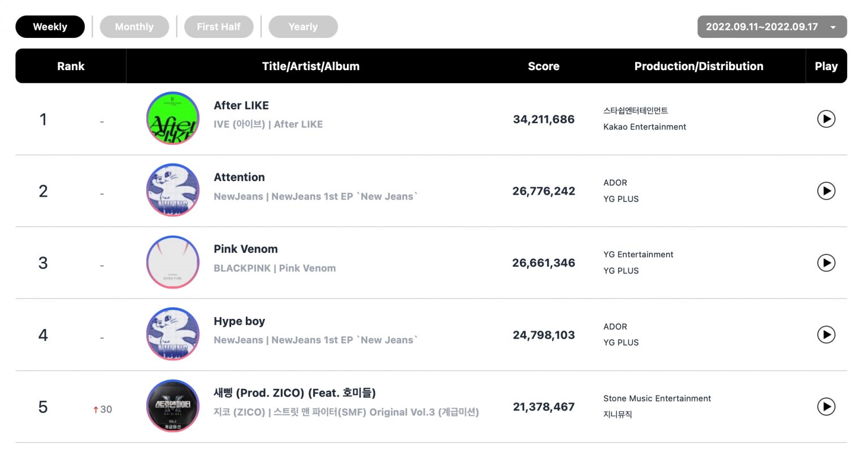868x449 pixels.
Task: Play BLACKPINK's "Pink Venom"
Action: pos(826,262)
